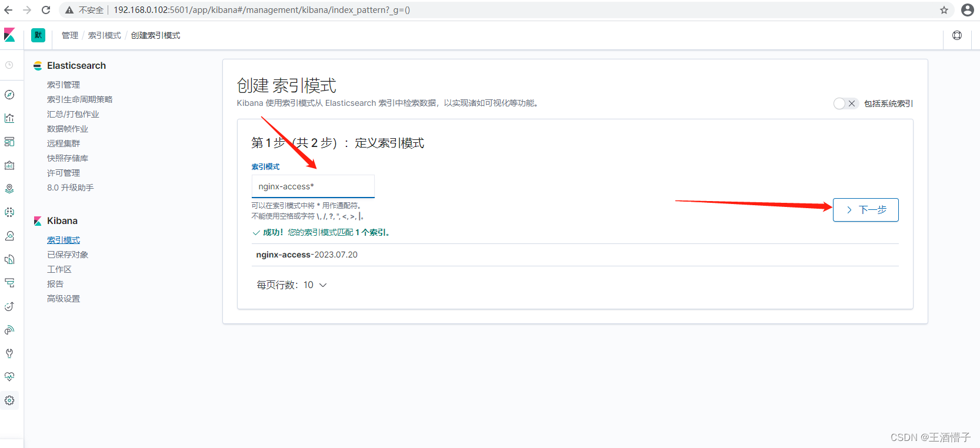Open 快照存储库 in the menu
This screenshot has width=980, height=448.
(x=68, y=158)
